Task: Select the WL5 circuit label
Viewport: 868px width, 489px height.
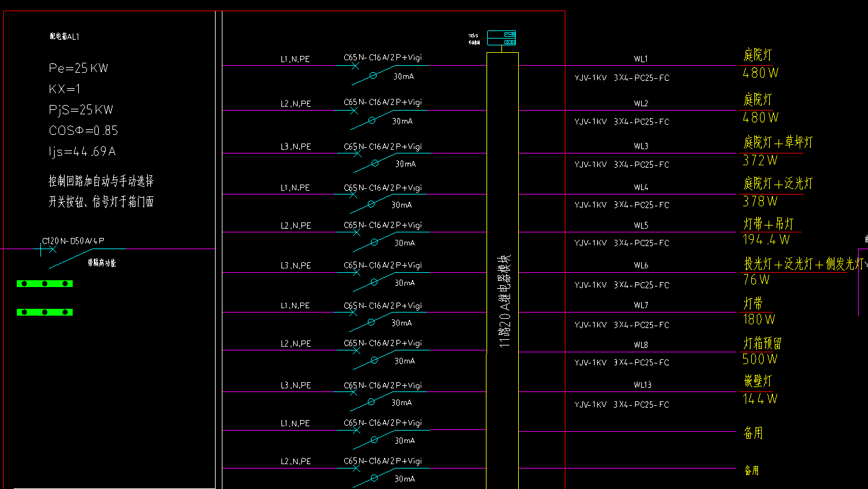Action: pos(641,226)
